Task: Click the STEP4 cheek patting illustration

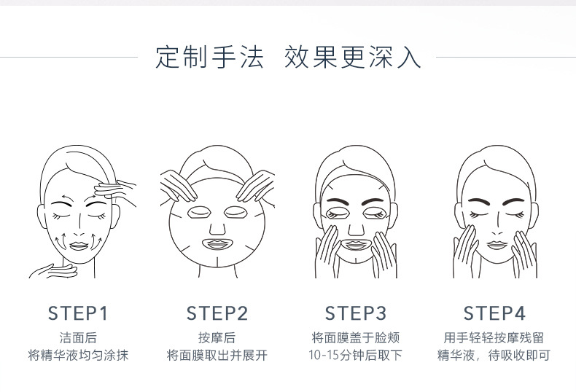Action: click(x=496, y=212)
